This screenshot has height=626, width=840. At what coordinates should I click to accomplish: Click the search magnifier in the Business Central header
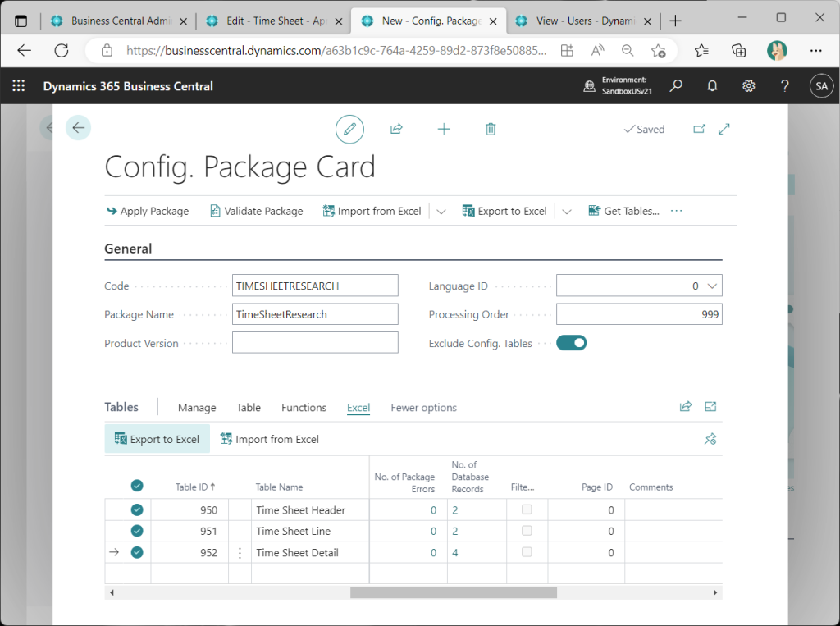point(676,86)
